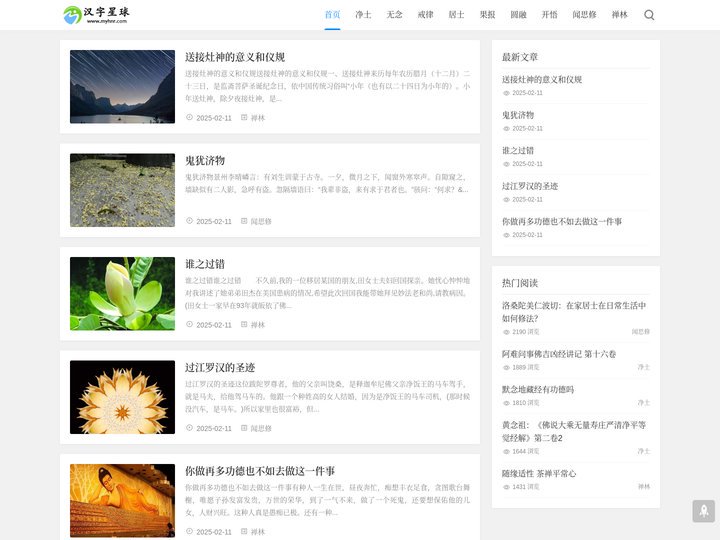This screenshot has width=720, height=540.
Task: Click 禅林 category tag under 送接灶神 article
Action: [258, 118]
